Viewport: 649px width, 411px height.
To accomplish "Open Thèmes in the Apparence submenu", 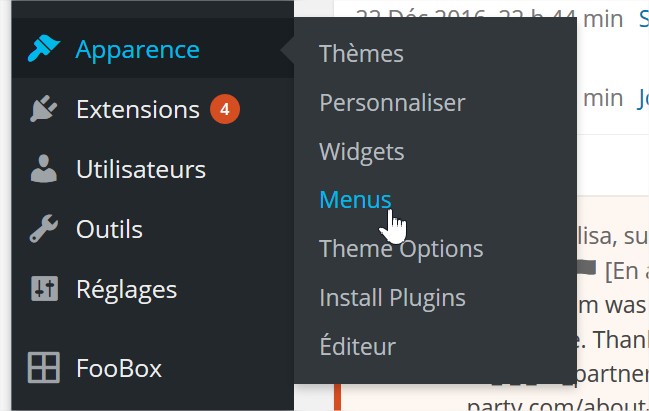I will click(361, 54).
